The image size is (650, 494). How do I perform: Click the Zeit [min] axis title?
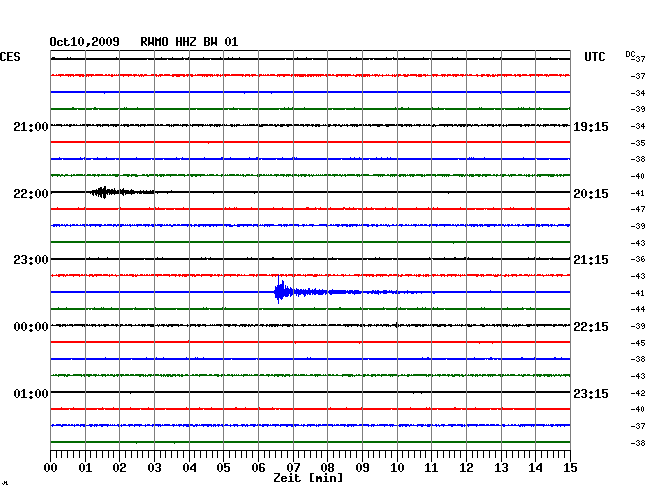coord(308,478)
